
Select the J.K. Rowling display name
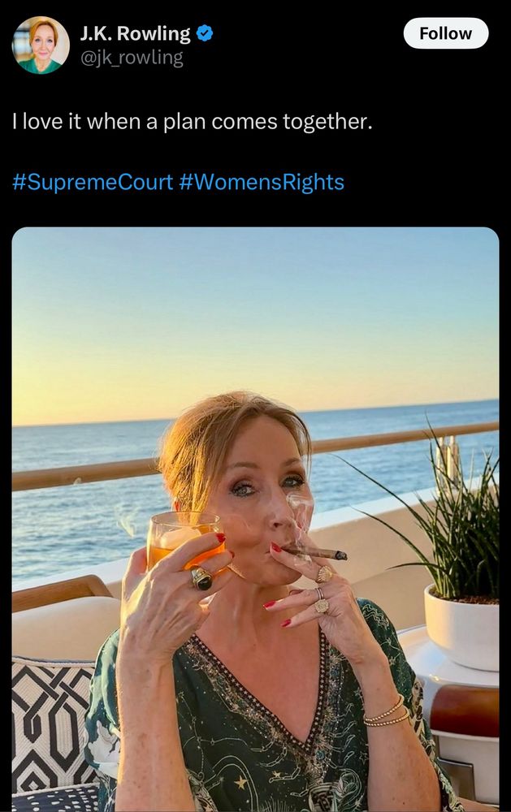(x=135, y=34)
